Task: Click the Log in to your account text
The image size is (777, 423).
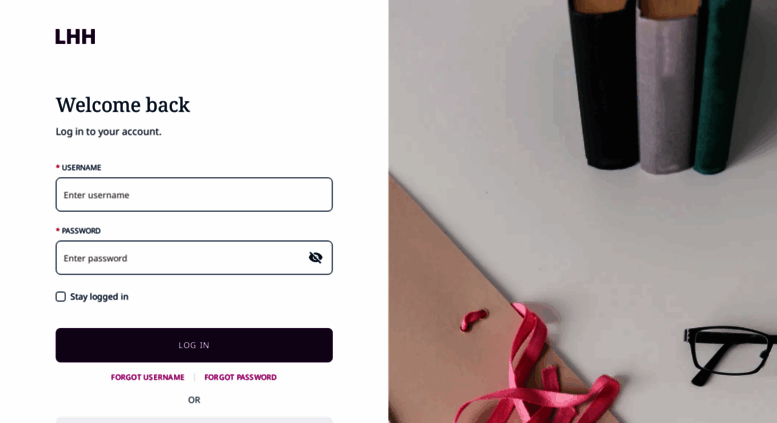Action: (x=109, y=132)
